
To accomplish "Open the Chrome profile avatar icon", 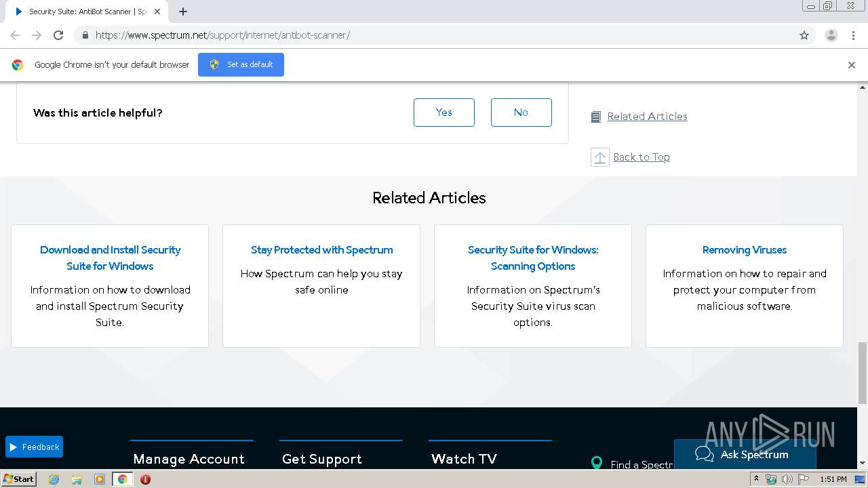I will (831, 35).
